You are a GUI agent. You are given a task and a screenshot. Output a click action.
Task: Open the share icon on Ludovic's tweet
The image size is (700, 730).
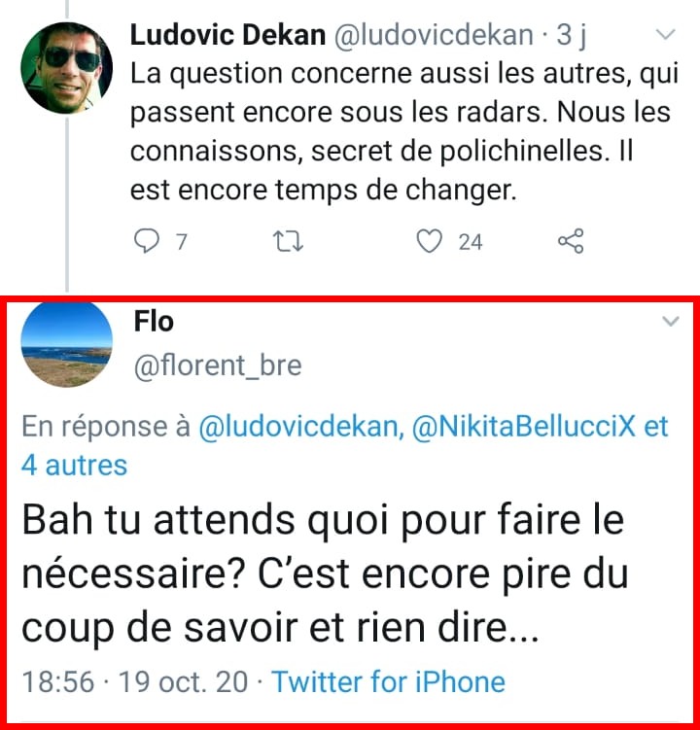coord(571,242)
